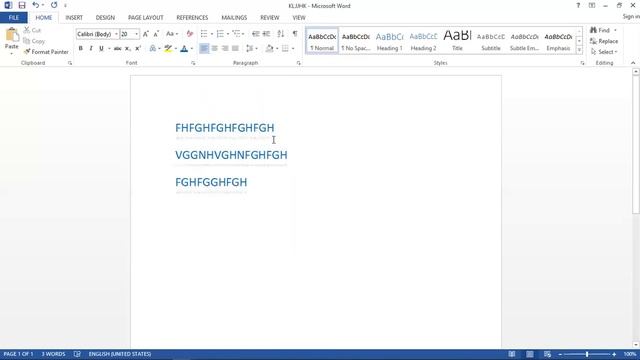Show paragraph marks and formatting symbols
Image resolution: width=640 pixels, height=360 pixels.
point(295,34)
